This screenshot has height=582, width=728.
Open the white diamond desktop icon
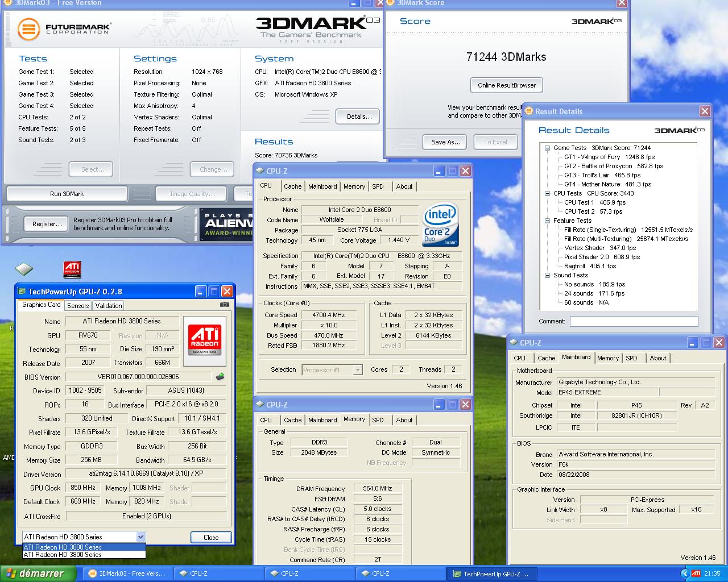point(24,268)
